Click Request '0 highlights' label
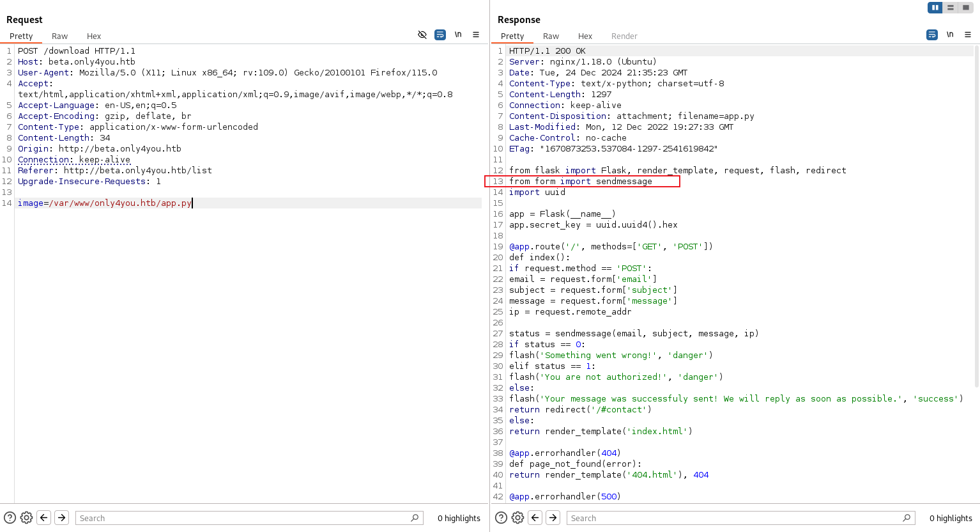 point(459,518)
